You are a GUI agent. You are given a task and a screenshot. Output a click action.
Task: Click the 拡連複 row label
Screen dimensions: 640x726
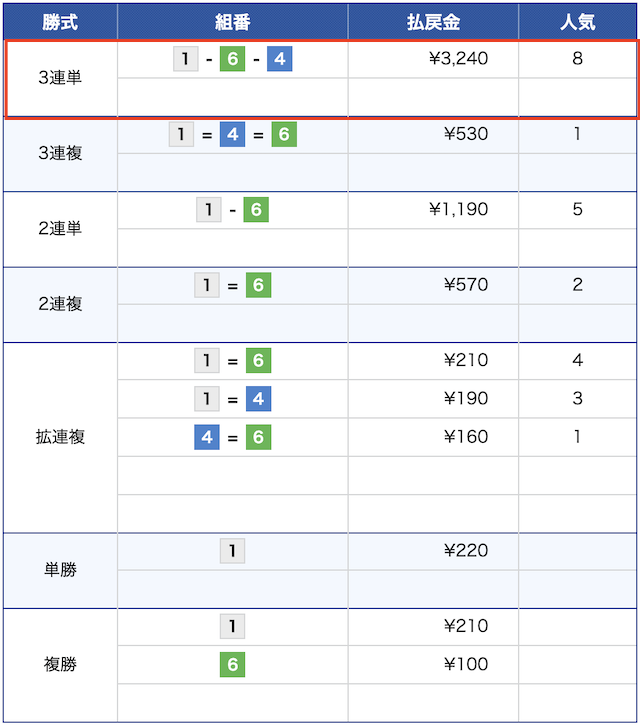coord(60,437)
